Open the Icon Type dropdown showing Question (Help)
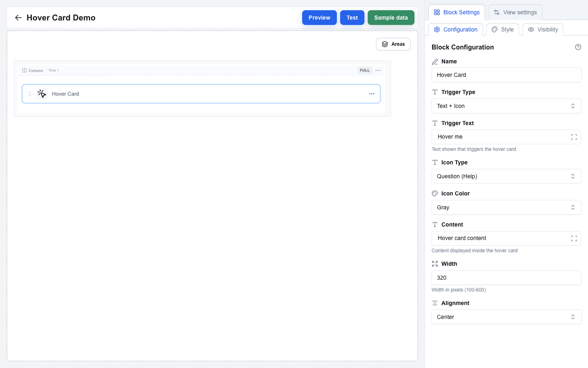This screenshot has width=588, height=368. coord(506,176)
